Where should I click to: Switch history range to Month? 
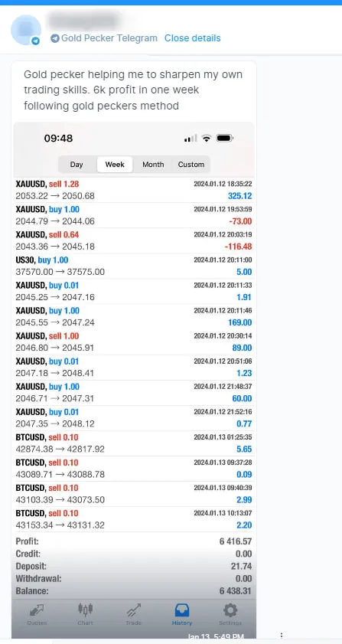pos(153,165)
